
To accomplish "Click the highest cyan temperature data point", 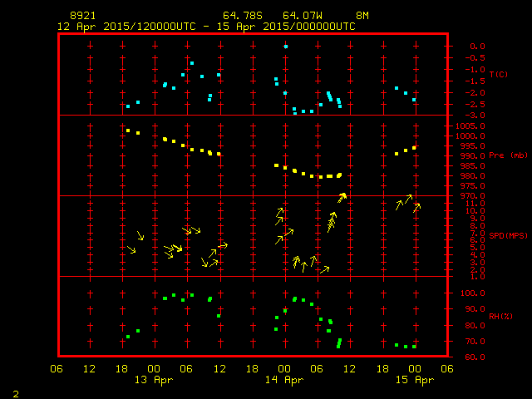I will pos(285,47).
